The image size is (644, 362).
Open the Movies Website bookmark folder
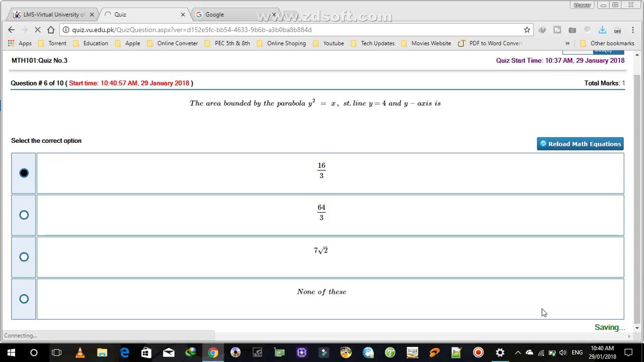pyautogui.click(x=426, y=43)
